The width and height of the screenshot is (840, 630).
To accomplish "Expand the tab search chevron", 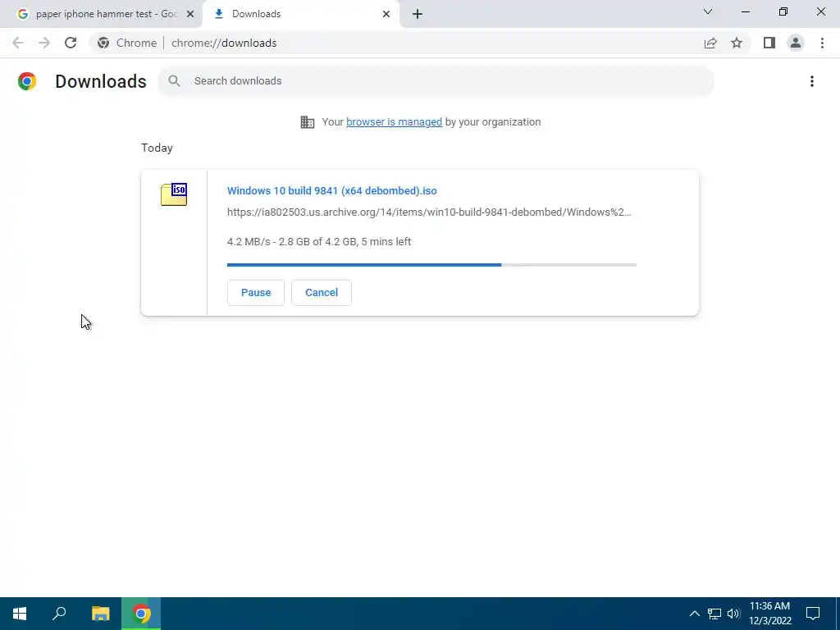I will pyautogui.click(x=708, y=11).
